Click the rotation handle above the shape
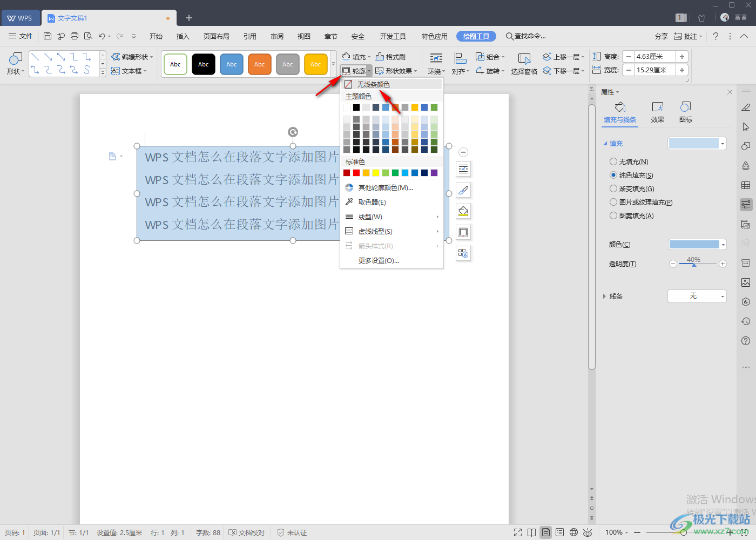The width and height of the screenshot is (756, 540). [293, 132]
